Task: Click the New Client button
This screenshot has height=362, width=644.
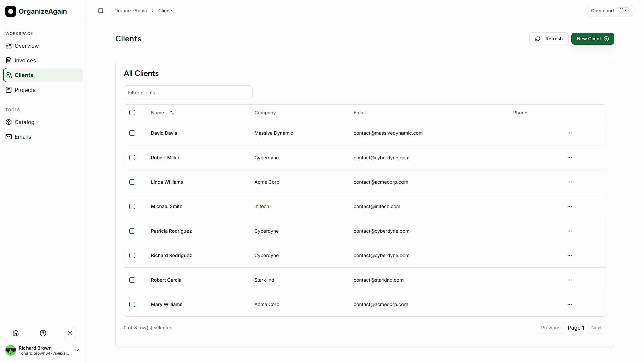Action: (592, 39)
